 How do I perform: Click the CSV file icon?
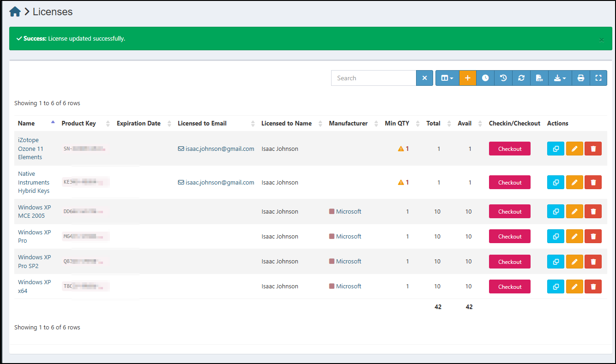(x=539, y=78)
